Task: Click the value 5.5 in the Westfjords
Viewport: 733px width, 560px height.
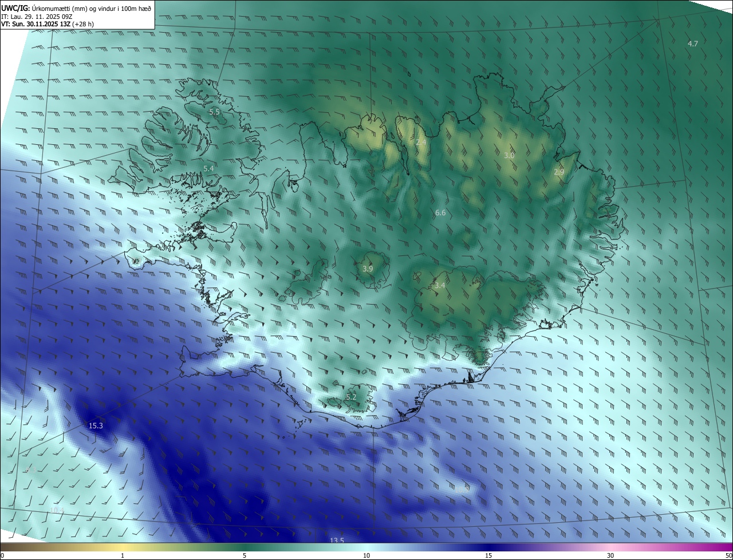Action: click(x=214, y=112)
